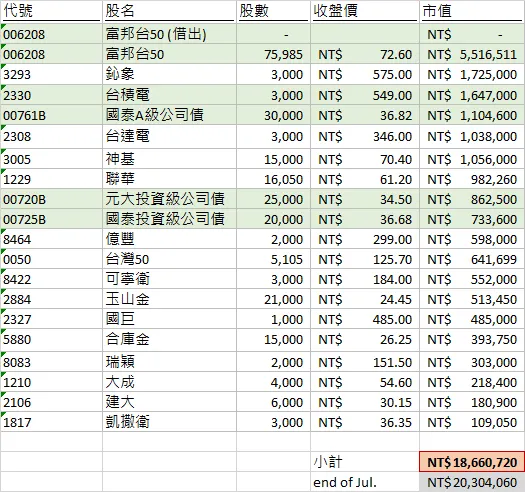The height and width of the screenshot is (492, 525).
Task: Select the 股名 header cell
Action: [x=169, y=11]
